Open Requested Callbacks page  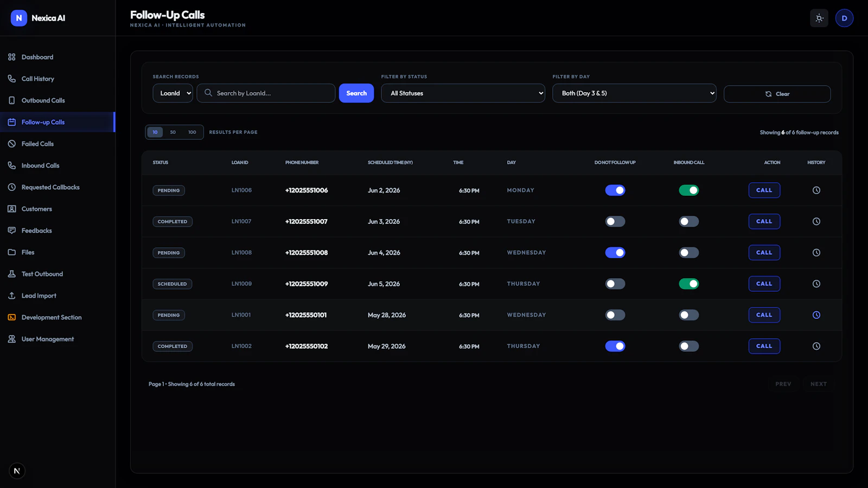pos(58,187)
